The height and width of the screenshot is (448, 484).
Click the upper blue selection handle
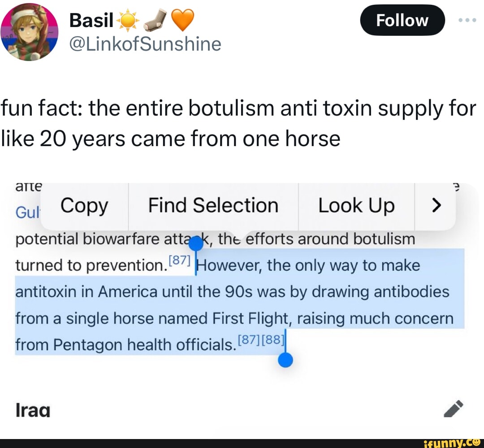pyautogui.click(x=196, y=244)
